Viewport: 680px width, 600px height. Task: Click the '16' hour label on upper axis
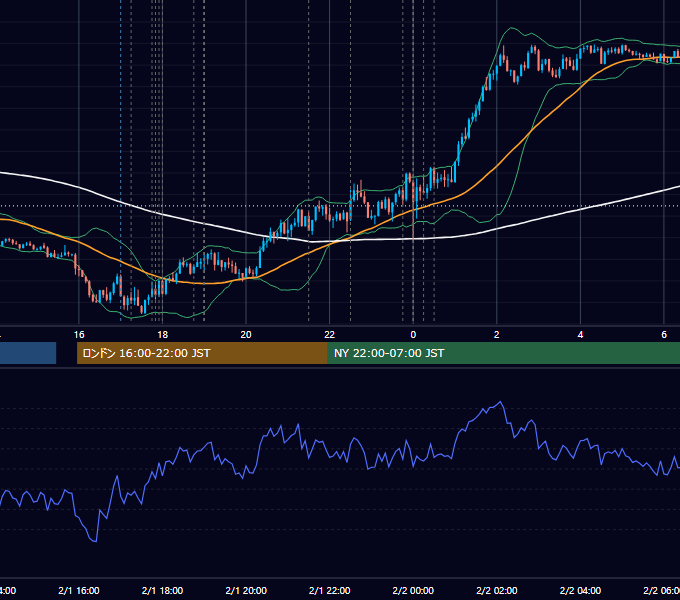click(79, 335)
